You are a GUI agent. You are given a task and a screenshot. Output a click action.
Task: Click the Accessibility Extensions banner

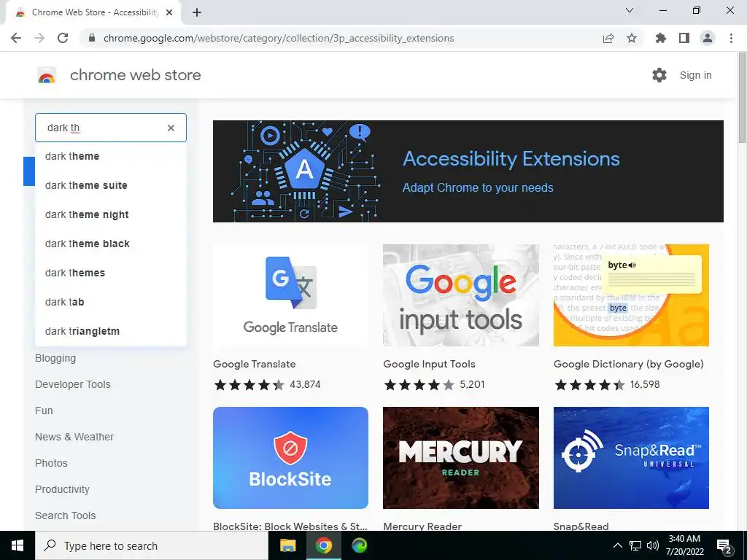[468, 171]
